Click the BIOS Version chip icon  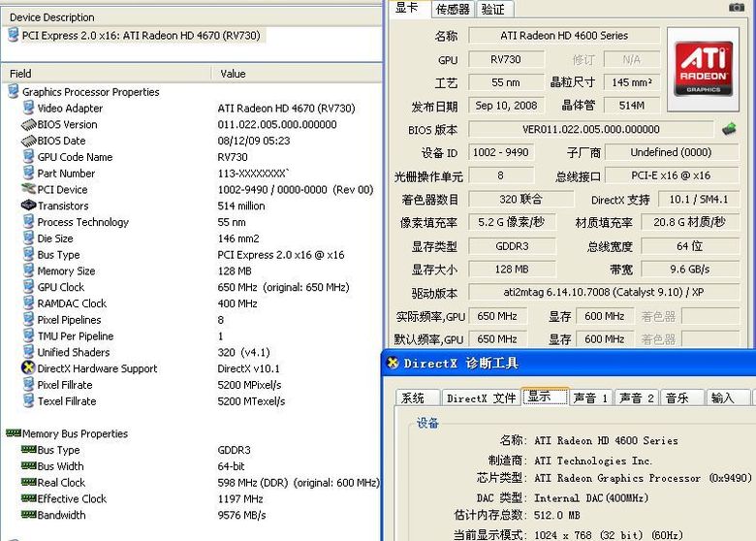[x=28, y=124]
